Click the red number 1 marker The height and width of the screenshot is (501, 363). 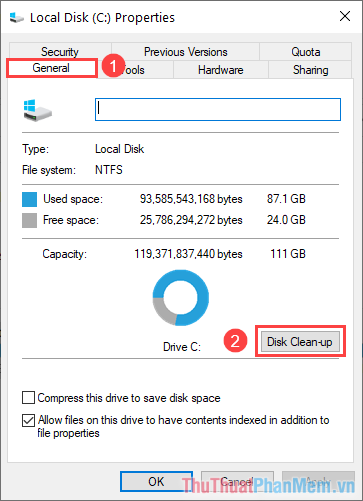113,66
